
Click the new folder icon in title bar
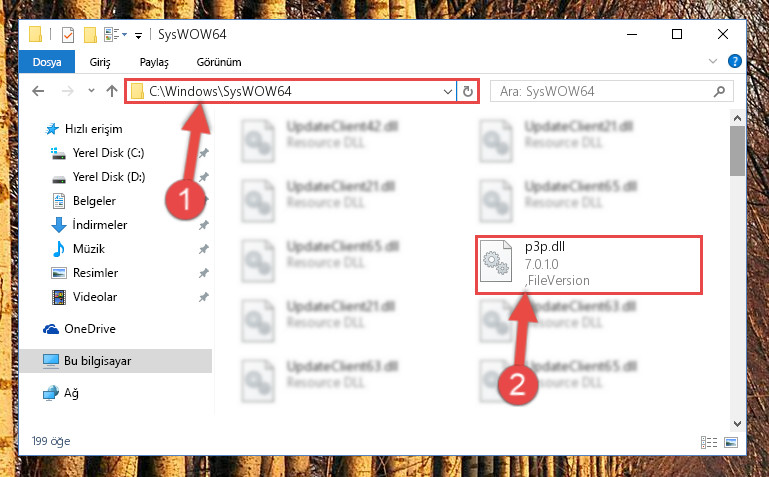90,35
